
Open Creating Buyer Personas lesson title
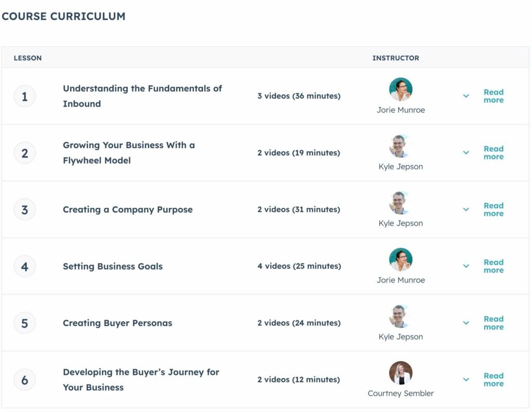tap(117, 323)
